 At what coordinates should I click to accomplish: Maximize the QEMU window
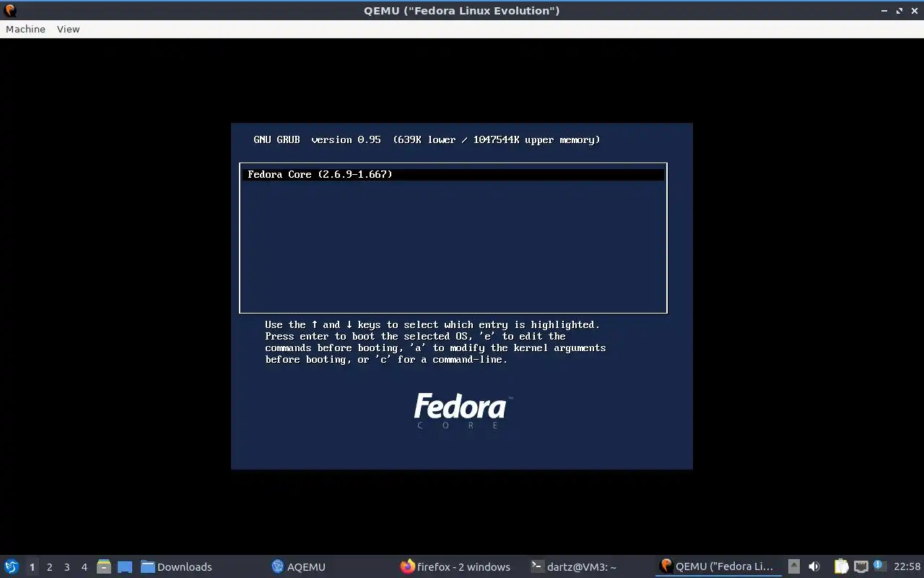click(899, 11)
